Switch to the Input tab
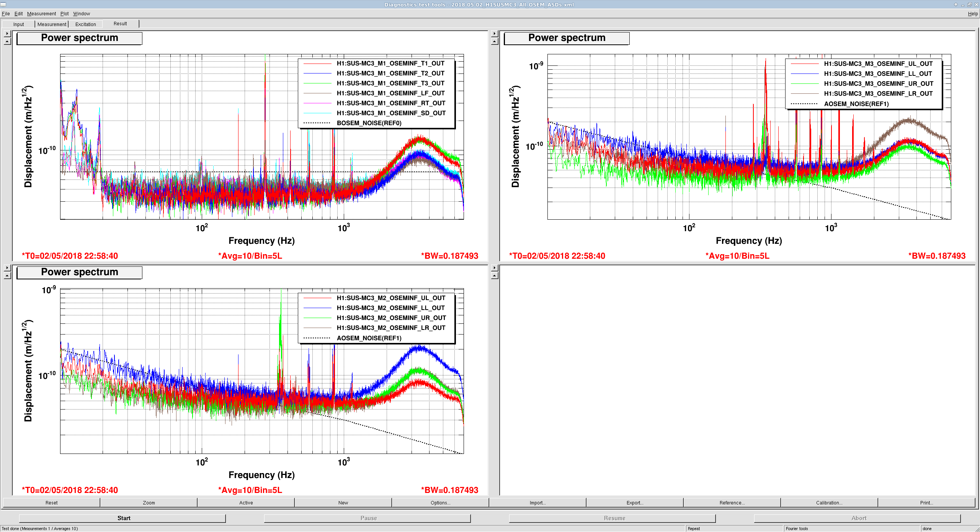The width and height of the screenshot is (980, 532). pos(18,24)
